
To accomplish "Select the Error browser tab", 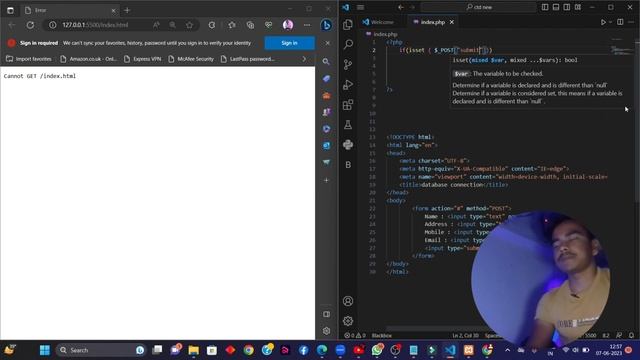I will pos(69,10).
